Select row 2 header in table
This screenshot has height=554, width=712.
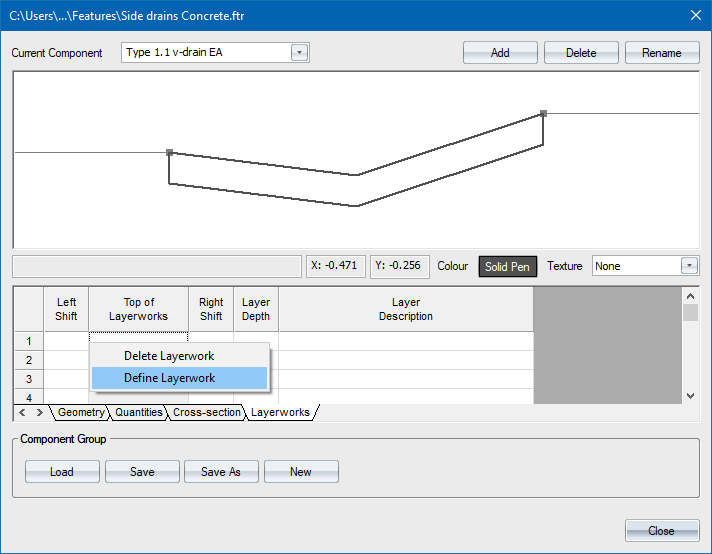click(29, 360)
